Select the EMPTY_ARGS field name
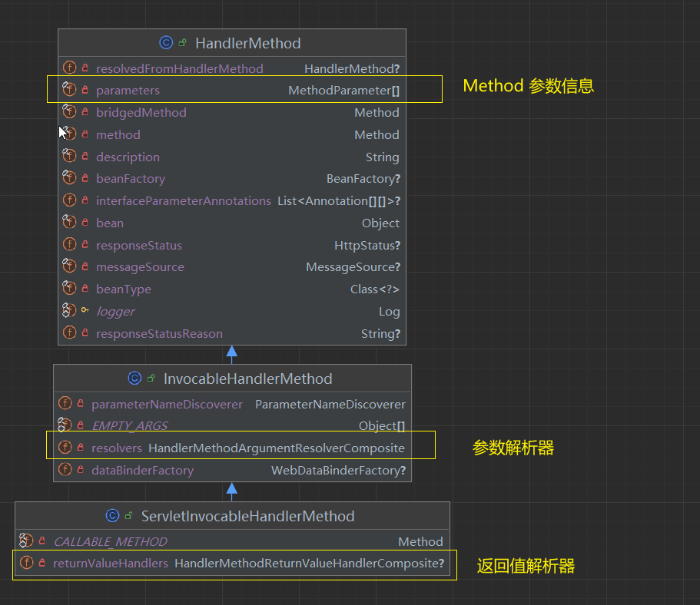The image size is (700, 605). pos(129,425)
